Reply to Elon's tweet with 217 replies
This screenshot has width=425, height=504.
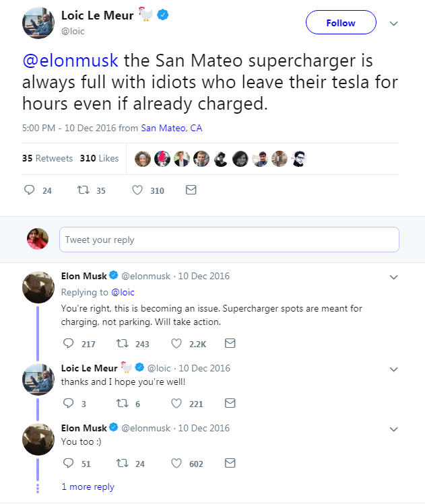(x=67, y=344)
